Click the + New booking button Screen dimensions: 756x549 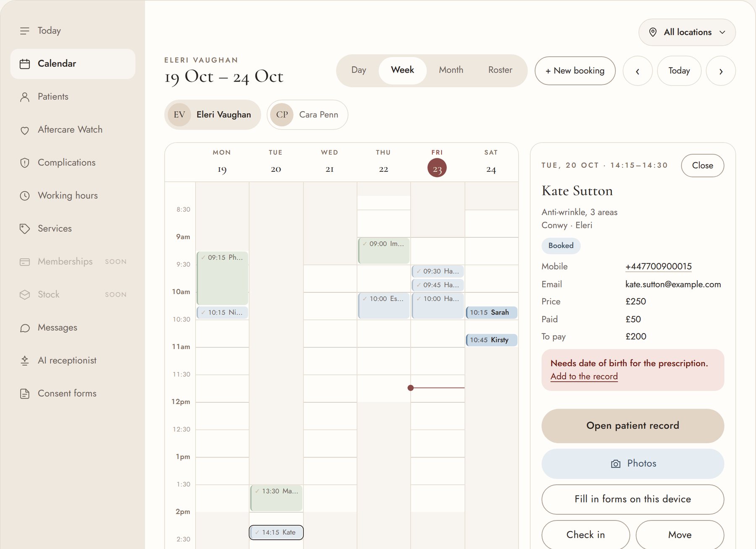coord(575,71)
